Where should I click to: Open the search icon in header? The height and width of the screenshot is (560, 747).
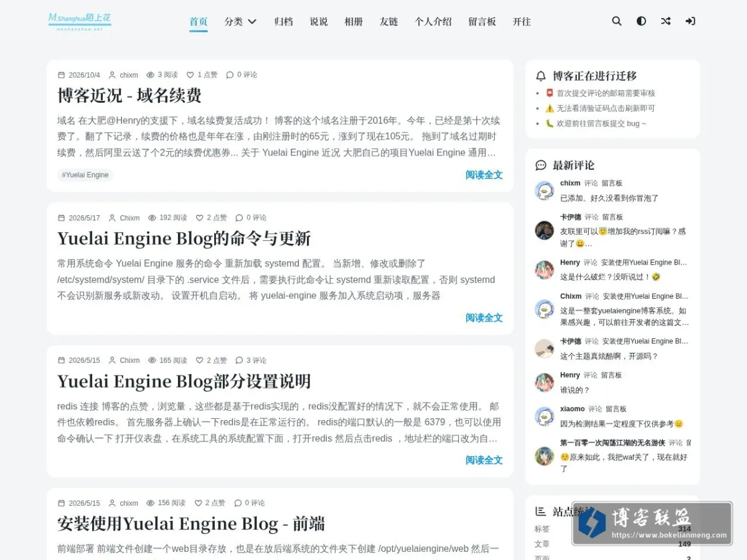(616, 21)
